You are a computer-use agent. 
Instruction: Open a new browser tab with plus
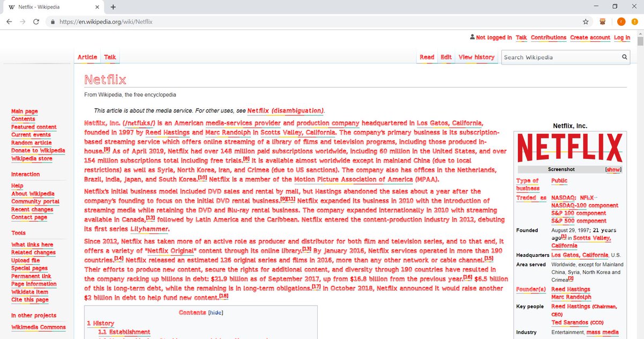[x=113, y=7]
